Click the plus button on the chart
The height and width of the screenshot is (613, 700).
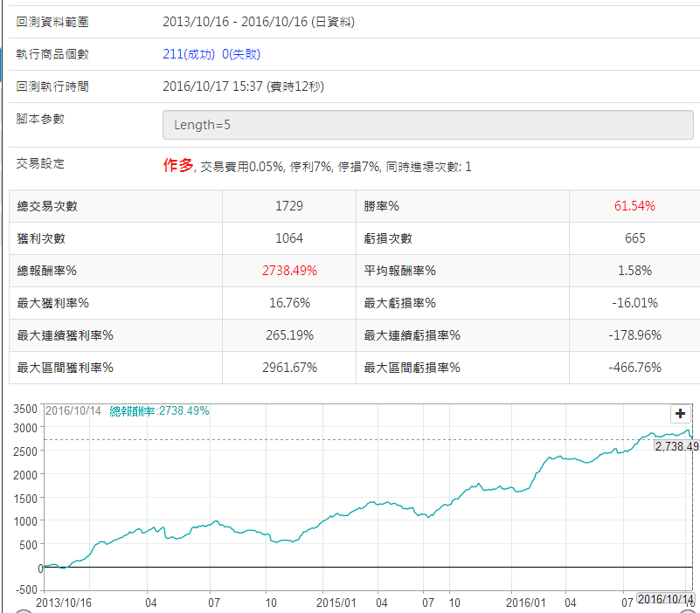[681, 414]
